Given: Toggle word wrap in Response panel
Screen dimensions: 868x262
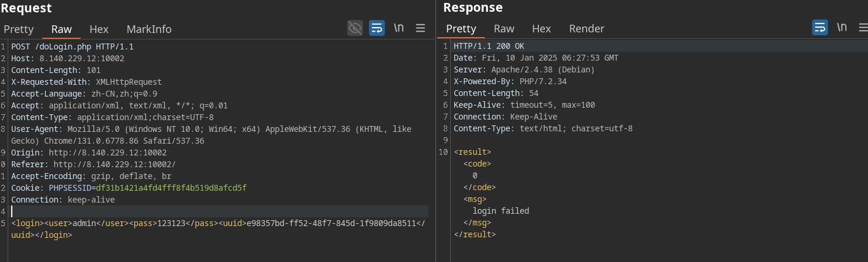Looking at the screenshot, I should point(820,27).
